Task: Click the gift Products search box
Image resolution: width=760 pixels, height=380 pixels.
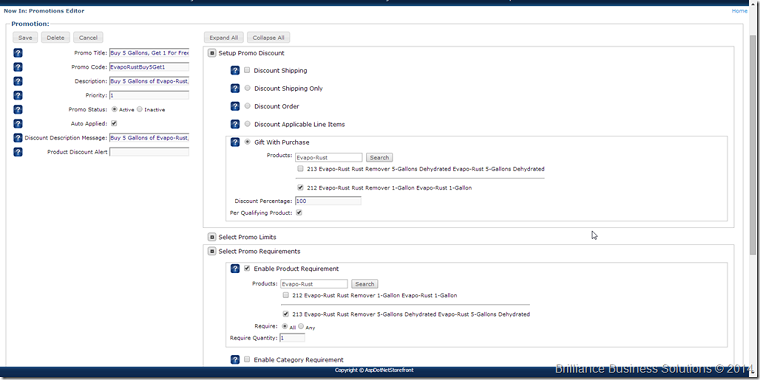Action: pos(329,158)
